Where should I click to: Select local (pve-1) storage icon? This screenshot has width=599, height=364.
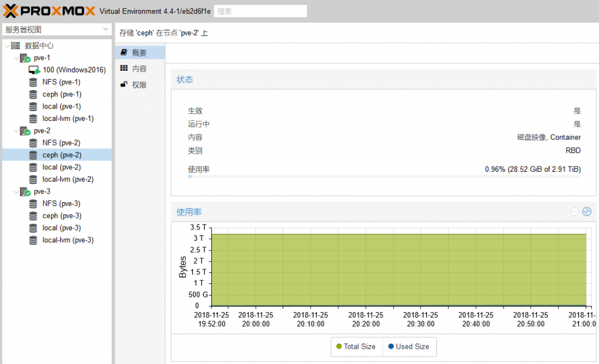33,106
